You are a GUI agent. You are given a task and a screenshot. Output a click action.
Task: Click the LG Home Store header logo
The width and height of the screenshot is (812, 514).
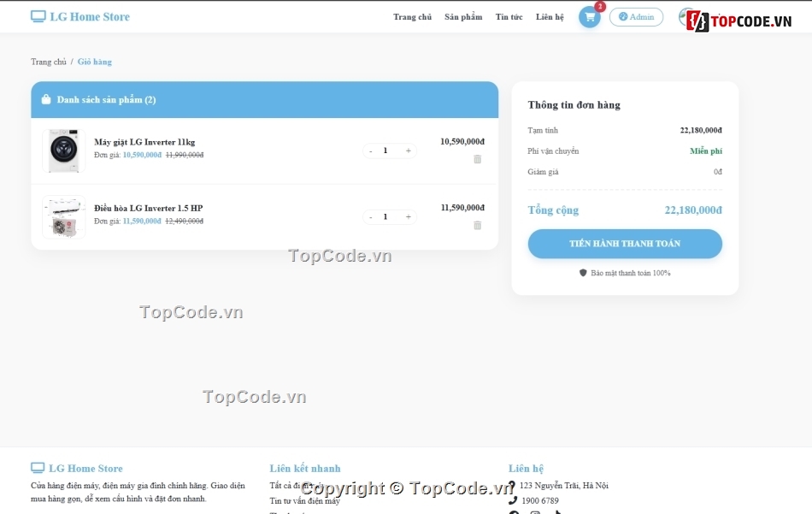(x=80, y=16)
